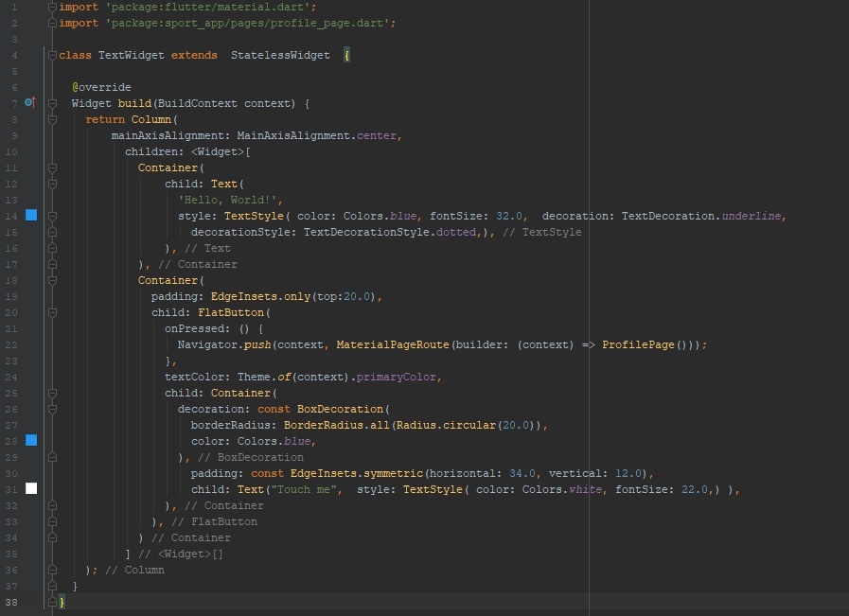Image resolution: width=849 pixels, height=616 pixels.
Task: Click fold marker on decorationStyle line 15
Action: 52,232
